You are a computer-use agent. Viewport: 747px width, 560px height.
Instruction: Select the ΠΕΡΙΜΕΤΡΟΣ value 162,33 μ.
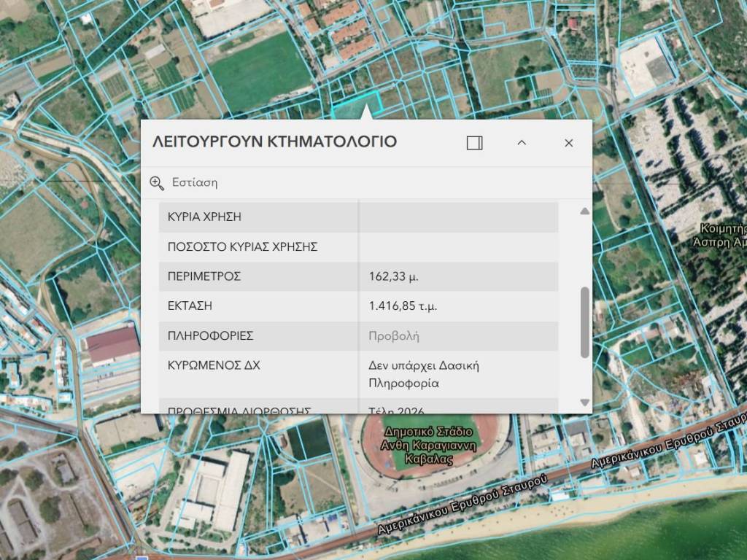[394, 277]
